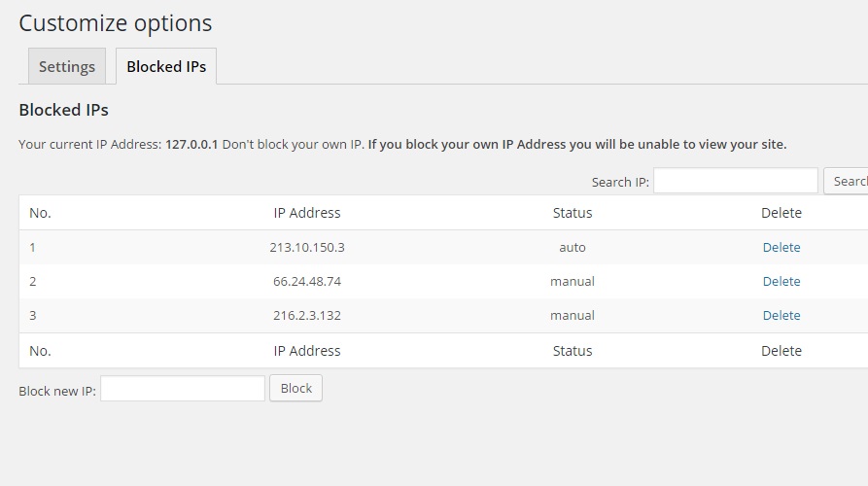Click Delete for IP 216.2.3.132

[x=781, y=315]
